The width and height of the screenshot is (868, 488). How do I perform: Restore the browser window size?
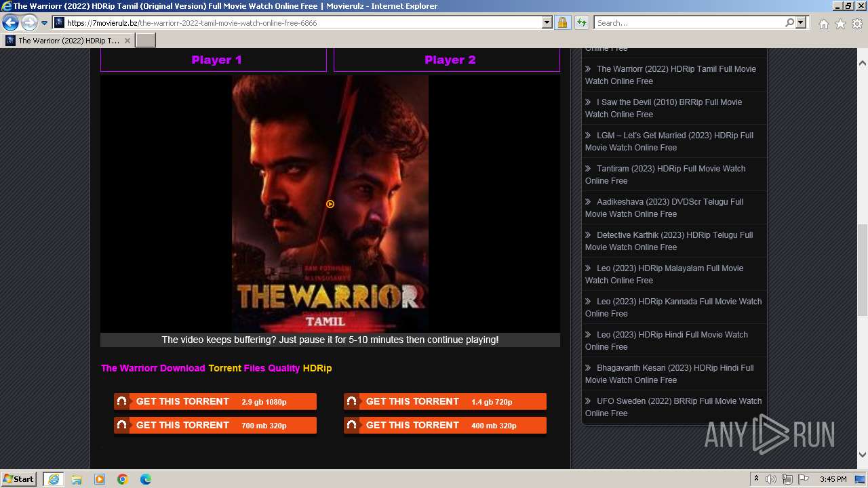click(848, 6)
